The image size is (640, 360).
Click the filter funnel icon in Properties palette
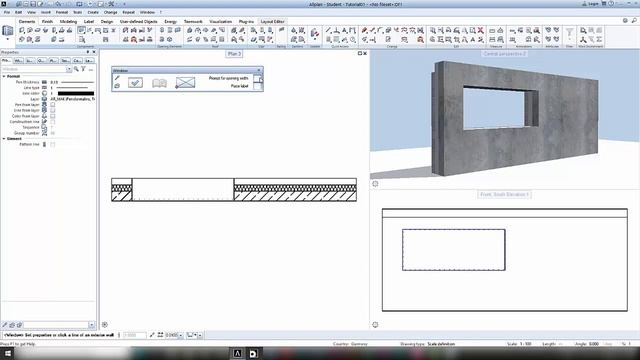pyautogui.click(x=83, y=69)
